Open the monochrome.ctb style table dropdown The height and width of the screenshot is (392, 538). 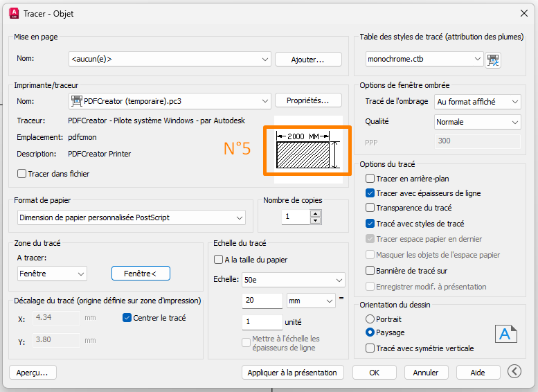tap(424, 59)
